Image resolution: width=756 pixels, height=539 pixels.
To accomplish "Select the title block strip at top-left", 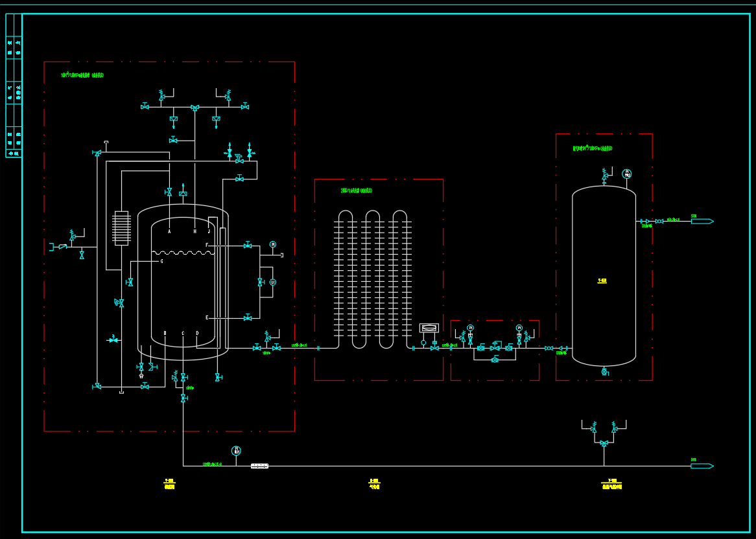I will click(14, 86).
